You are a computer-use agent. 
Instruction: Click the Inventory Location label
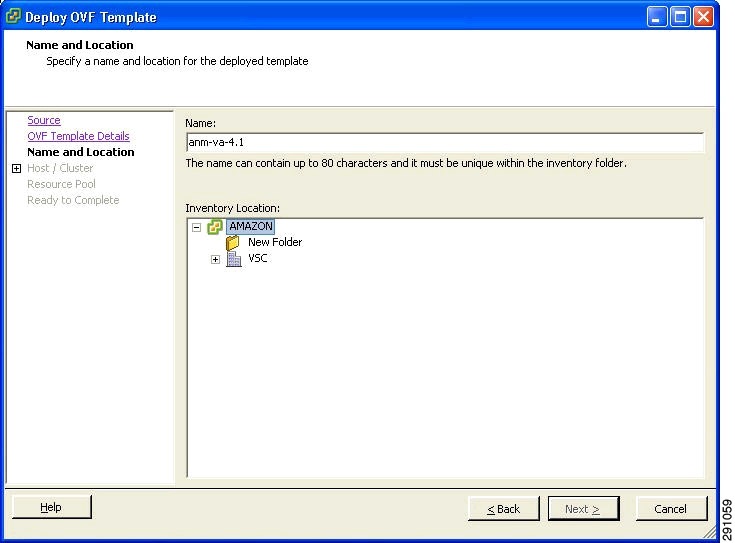[232, 208]
